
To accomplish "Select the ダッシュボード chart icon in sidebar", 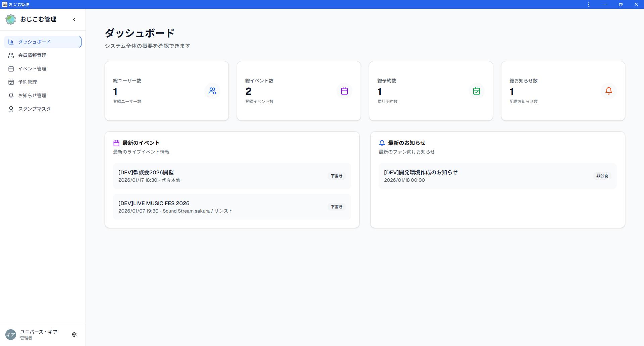I will 10,42.
